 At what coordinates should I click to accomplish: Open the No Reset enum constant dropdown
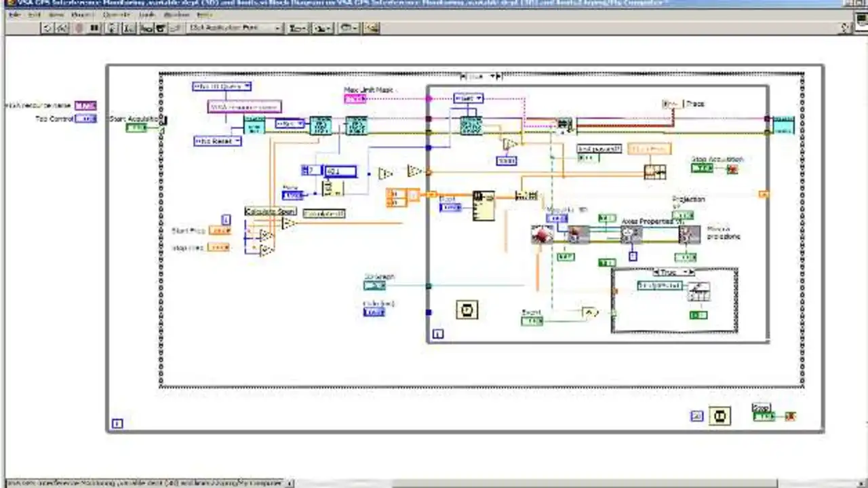(x=217, y=141)
